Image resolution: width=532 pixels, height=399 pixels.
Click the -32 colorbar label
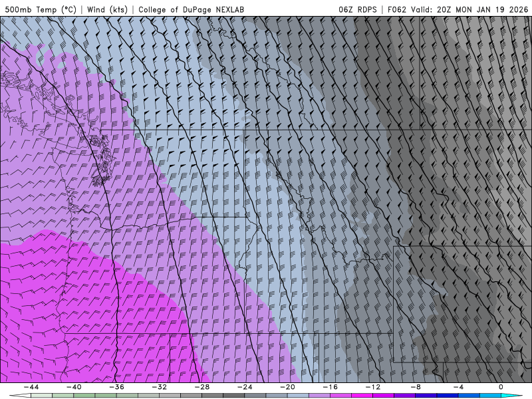(x=160, y=387)
